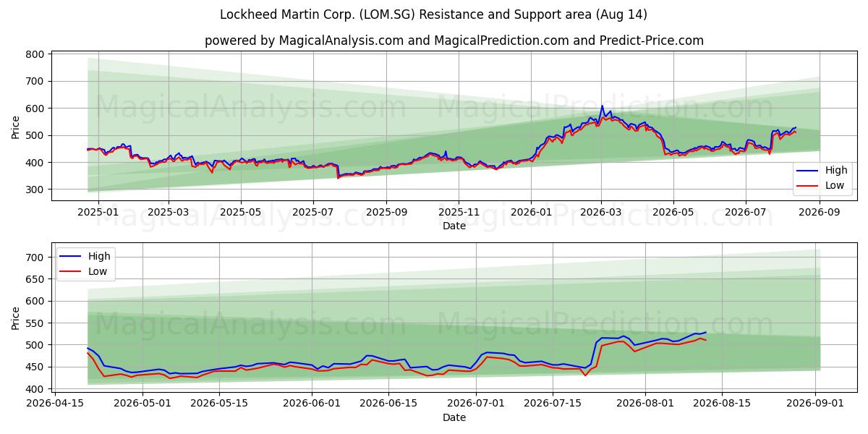
Task: Click the 2026-09 tick label on upper chart
Action: tap(820, 212)
